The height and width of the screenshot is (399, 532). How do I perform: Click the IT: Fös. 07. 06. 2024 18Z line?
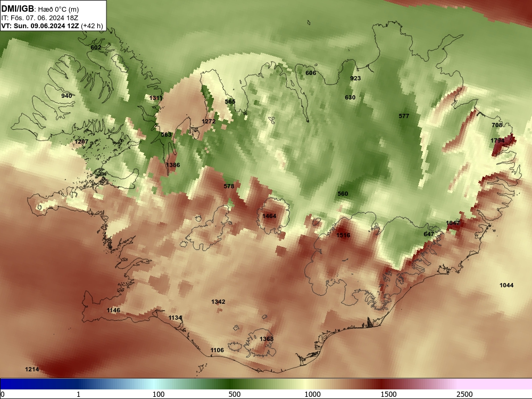40,18
